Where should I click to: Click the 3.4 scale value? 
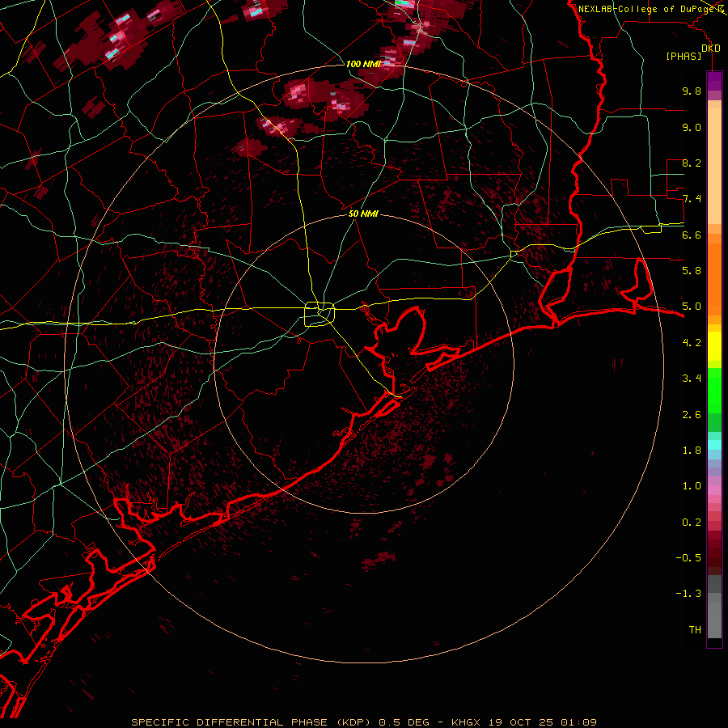(692, 379)
